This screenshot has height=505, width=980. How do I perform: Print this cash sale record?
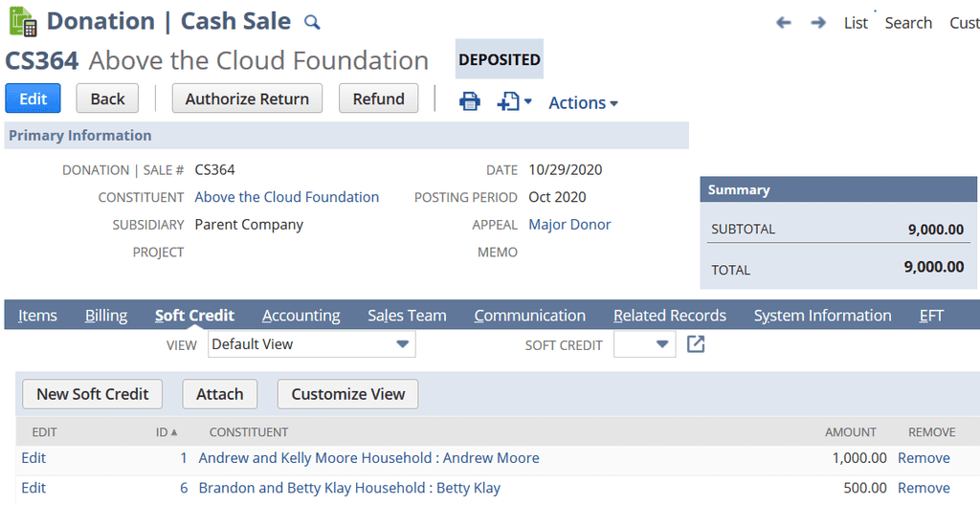click(469, 101)
